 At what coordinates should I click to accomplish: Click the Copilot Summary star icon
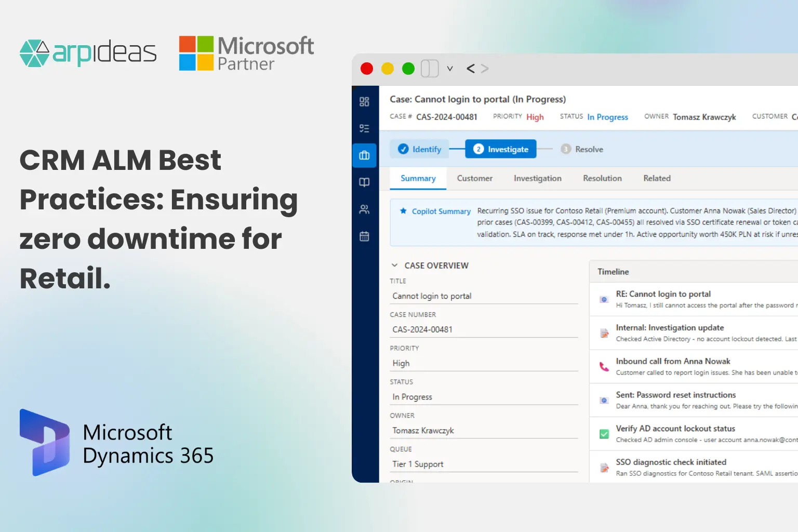pyautogui.click(x=403, y=211)
